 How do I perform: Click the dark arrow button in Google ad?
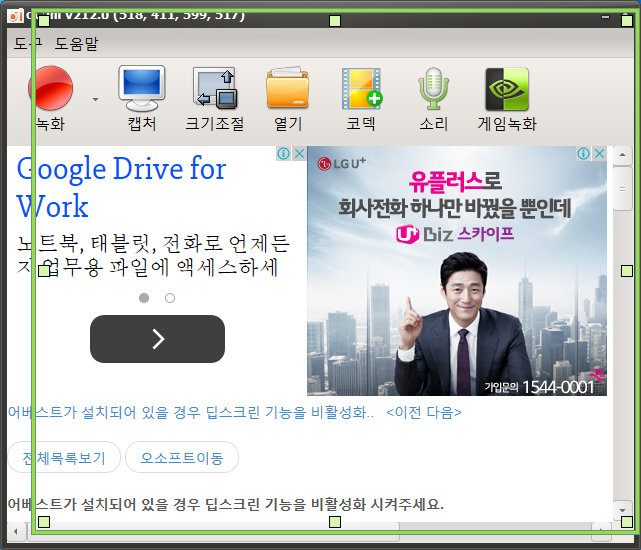point(157,339)
